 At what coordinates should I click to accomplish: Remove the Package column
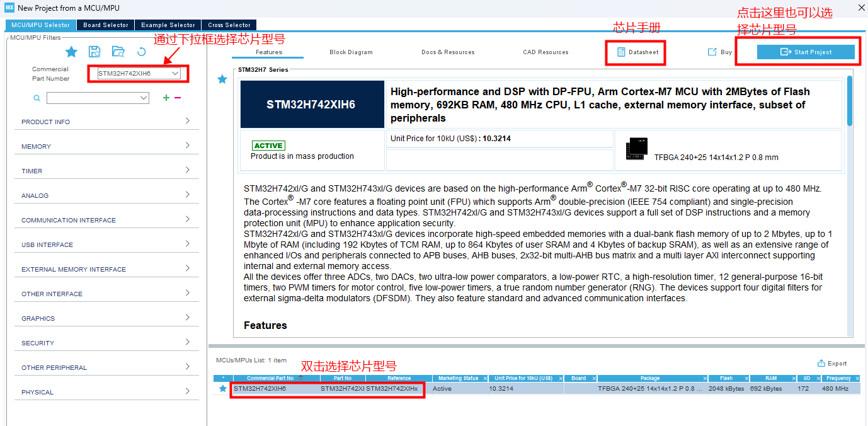705,379
